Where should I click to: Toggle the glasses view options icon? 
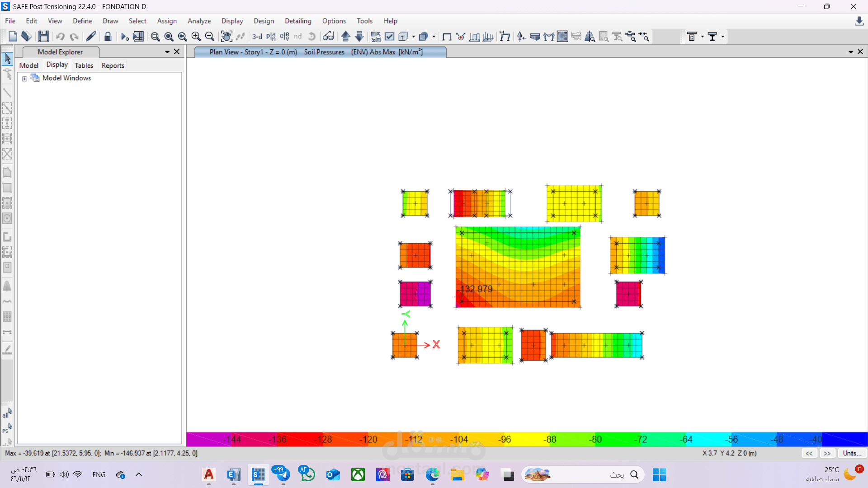pyautogui.click(x=328, y=37)
